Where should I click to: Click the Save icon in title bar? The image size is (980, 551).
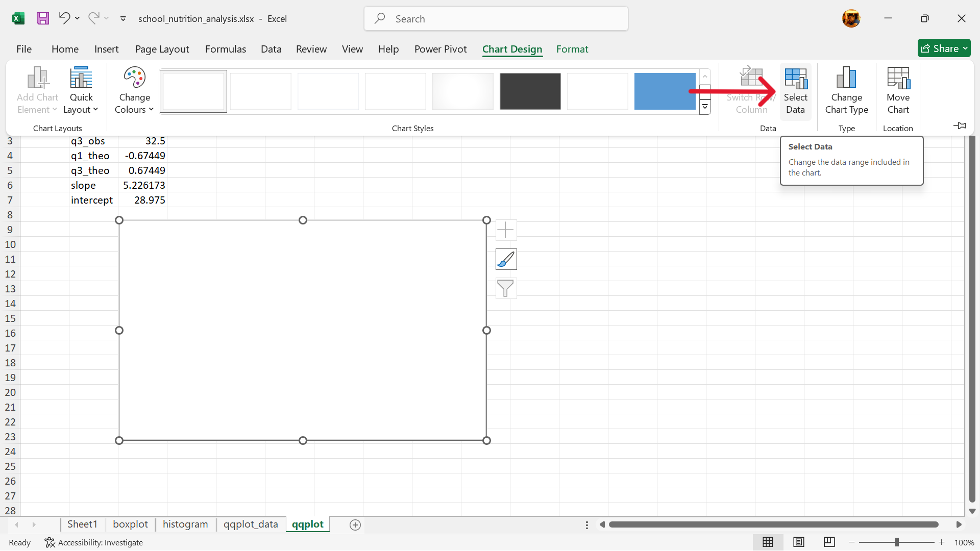(x=43, y=19)
